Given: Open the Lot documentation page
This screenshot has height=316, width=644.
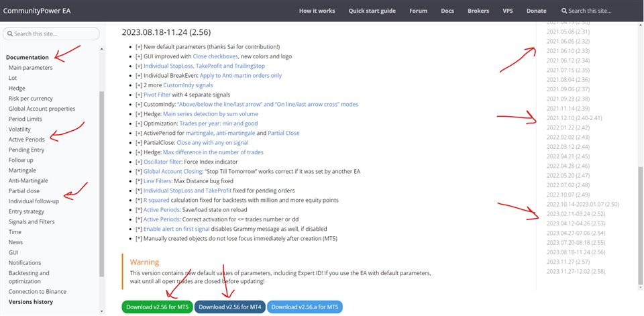Looking at the screenshot, I should (x=13, y=78).
